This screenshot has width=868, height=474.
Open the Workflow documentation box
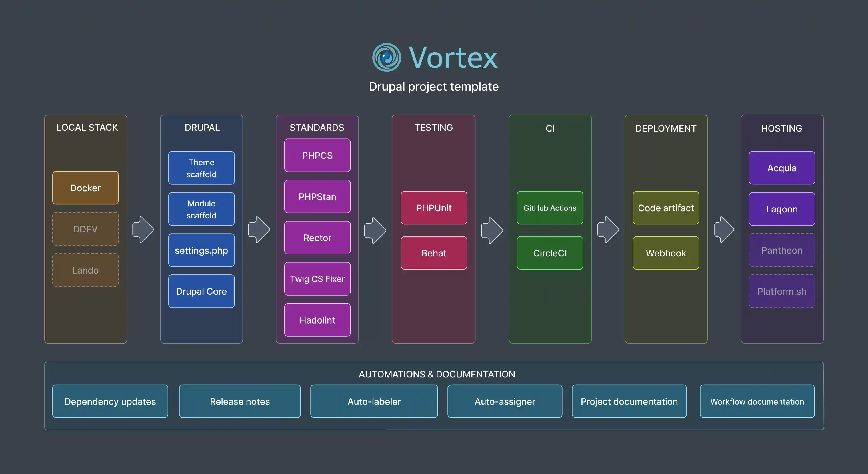[757, 401]
